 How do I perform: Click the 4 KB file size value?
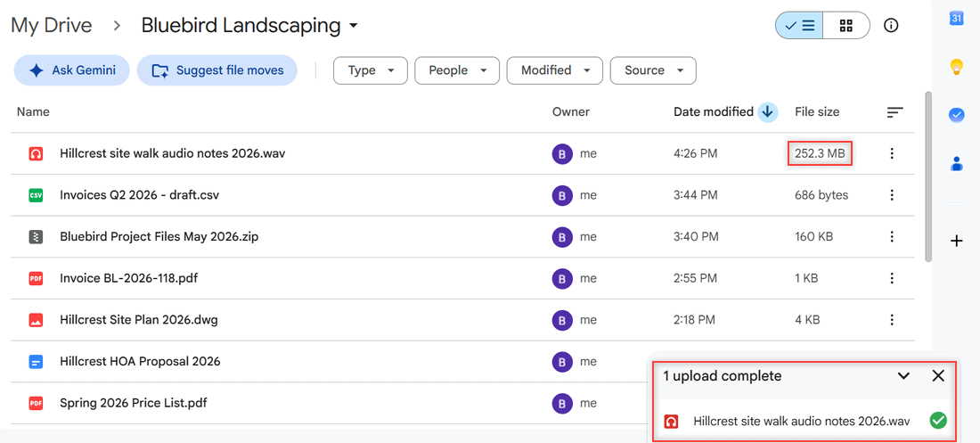click(x=807, y=320)
